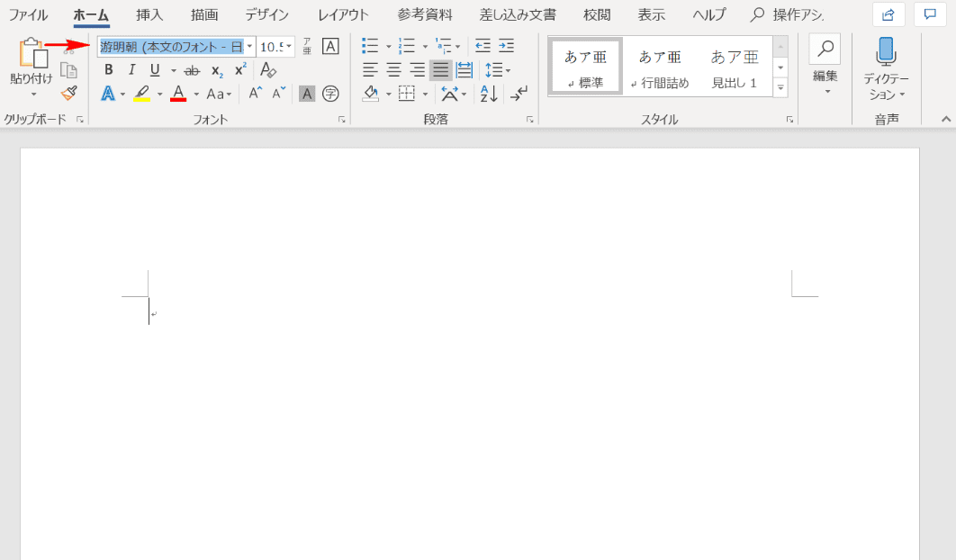Open highlight color dropdown arrow
This screenshot has height=560, width=956.
point(159,94)
